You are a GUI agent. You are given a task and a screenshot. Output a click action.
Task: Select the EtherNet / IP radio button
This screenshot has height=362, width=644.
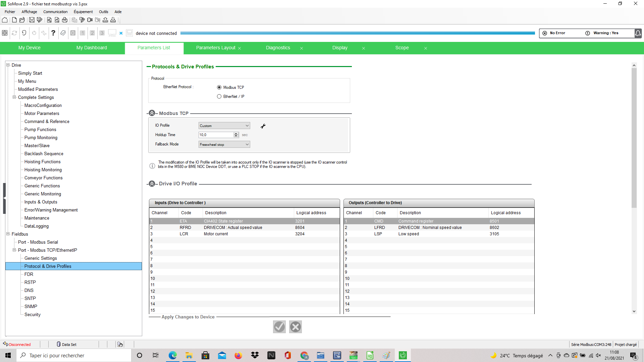(219, 97)
